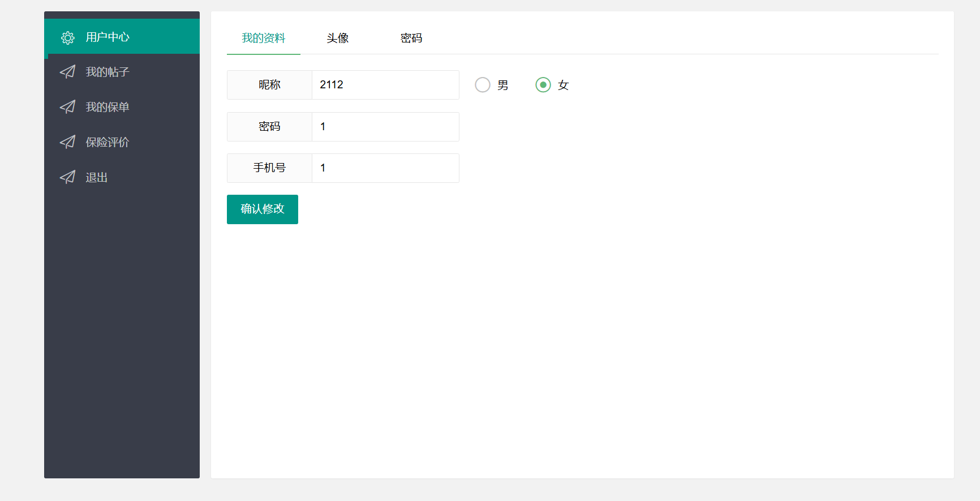Click the paper plane icon beside 我的帖子

point(68,72)
